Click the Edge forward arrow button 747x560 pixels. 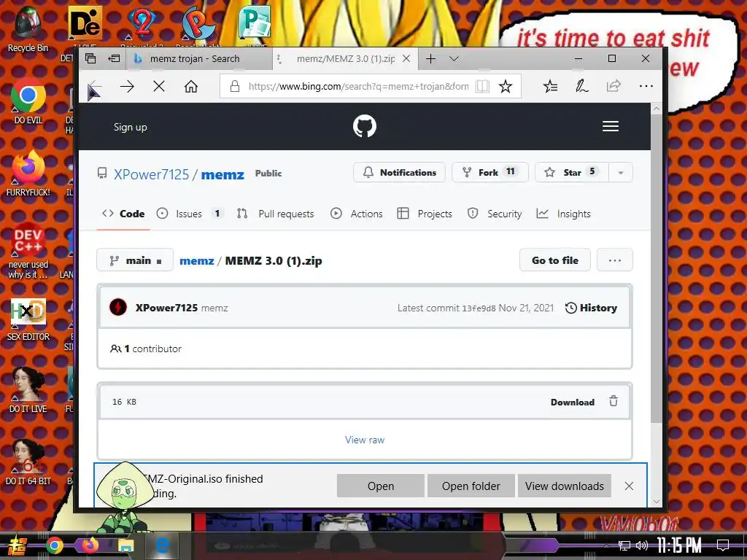[x=127, y=87]
